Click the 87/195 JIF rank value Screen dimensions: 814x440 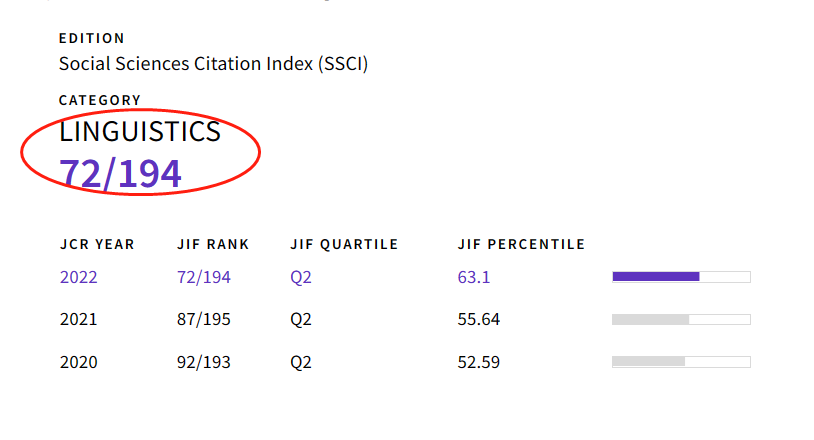204,320
